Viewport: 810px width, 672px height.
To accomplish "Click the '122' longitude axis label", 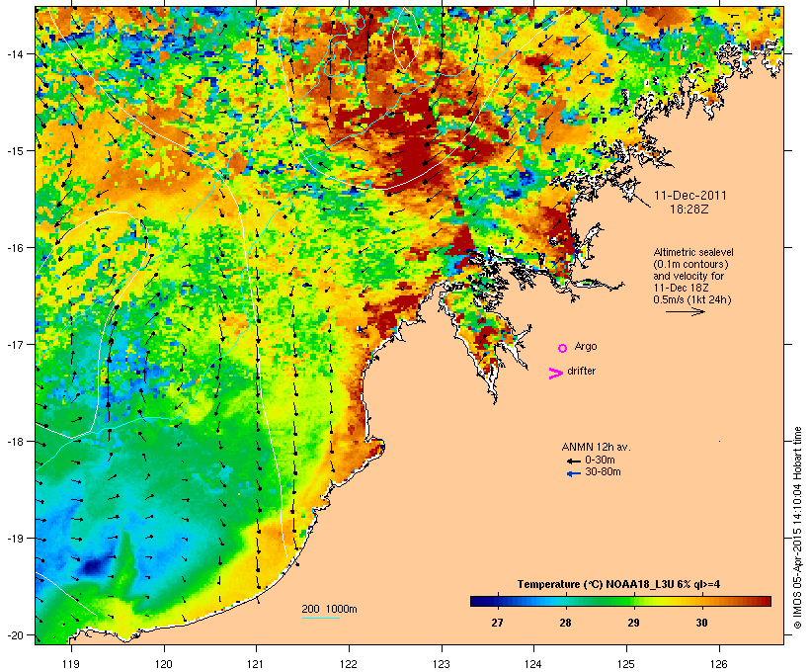I will [x=349, y=664].
